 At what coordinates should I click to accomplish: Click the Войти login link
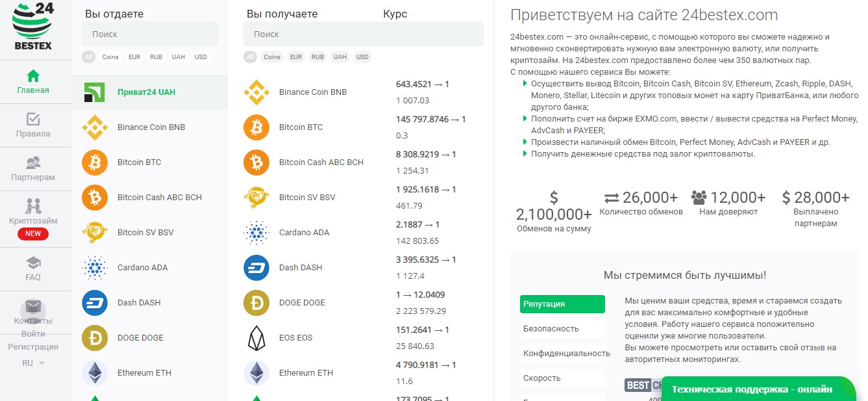(33, 334)
